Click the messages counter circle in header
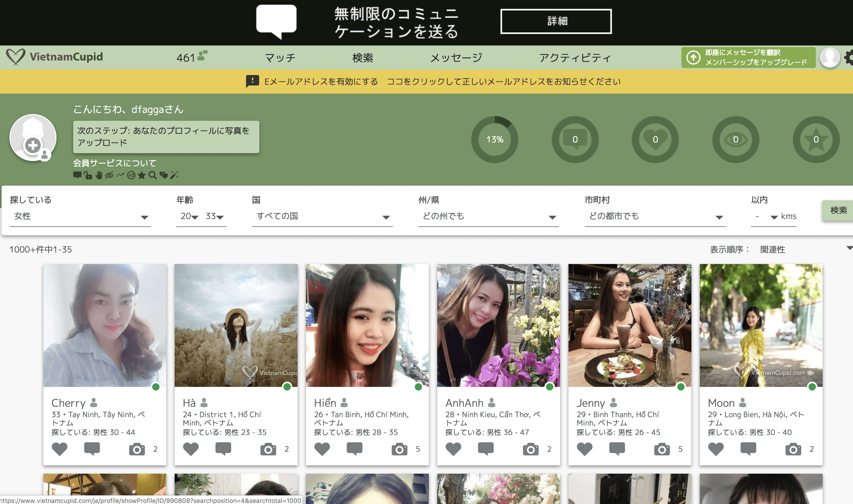 coord(575,139)
